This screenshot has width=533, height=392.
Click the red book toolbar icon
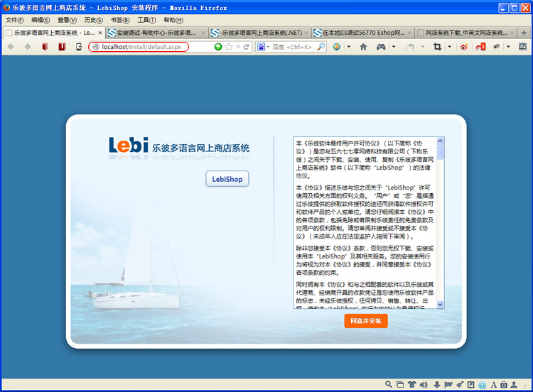click(x=45, y=47)
